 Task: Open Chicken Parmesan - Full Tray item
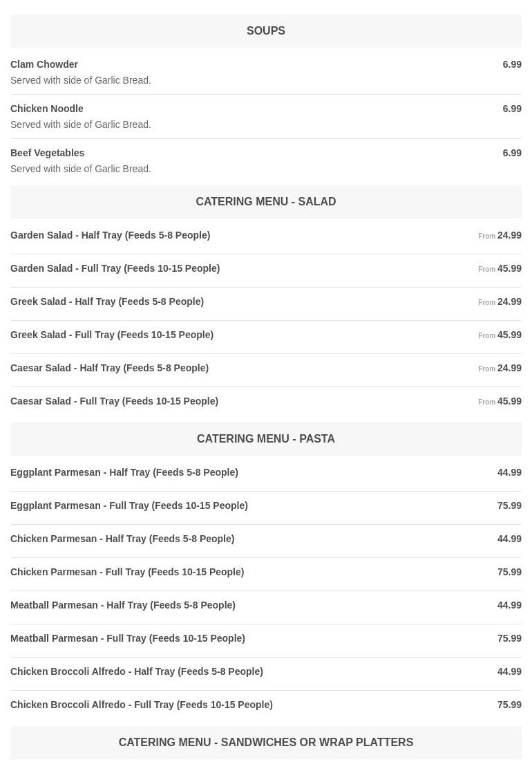click(x=127, y=572)
